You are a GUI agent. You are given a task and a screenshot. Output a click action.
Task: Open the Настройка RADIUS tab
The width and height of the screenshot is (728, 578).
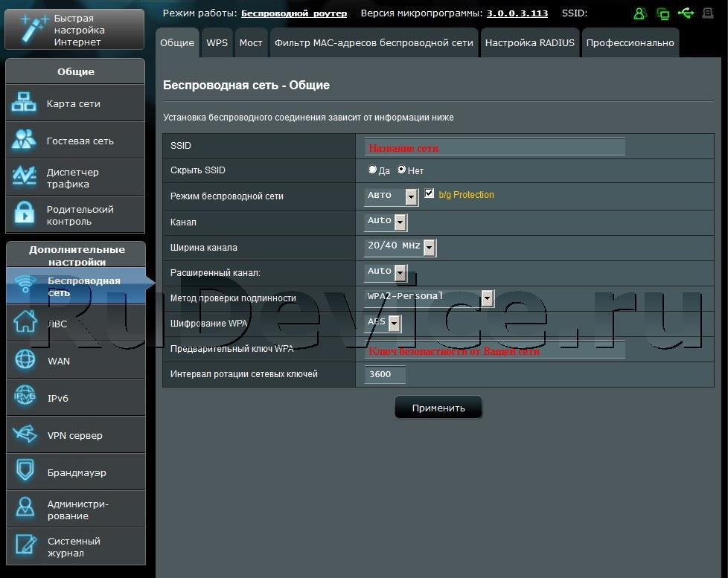coord(530,42)
